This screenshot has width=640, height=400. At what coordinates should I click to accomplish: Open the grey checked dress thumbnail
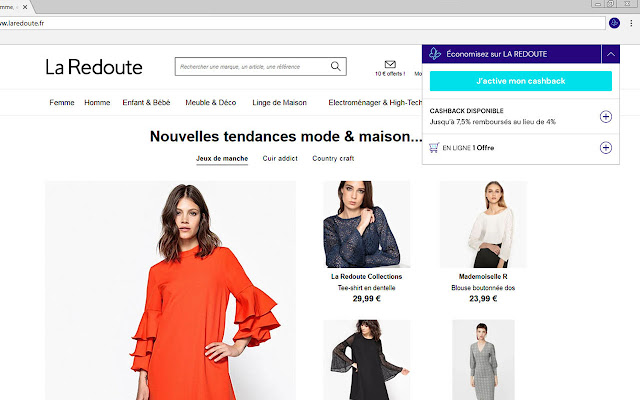click(483, 360)
